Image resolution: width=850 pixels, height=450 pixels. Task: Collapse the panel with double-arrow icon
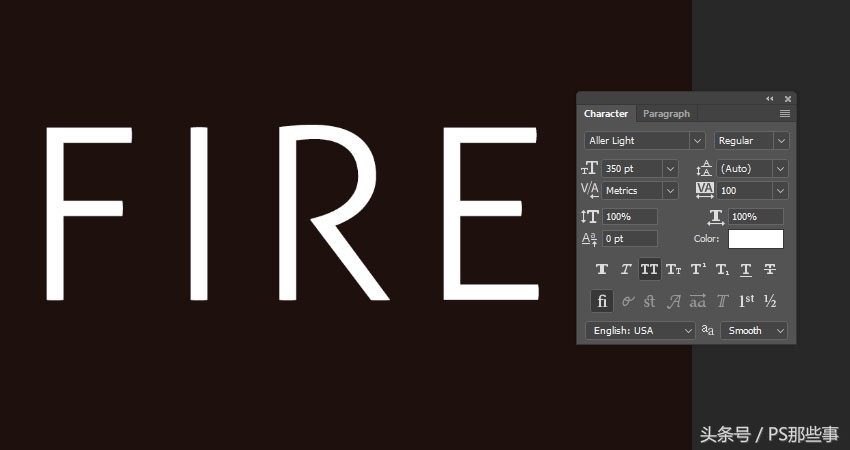[770, 99]
